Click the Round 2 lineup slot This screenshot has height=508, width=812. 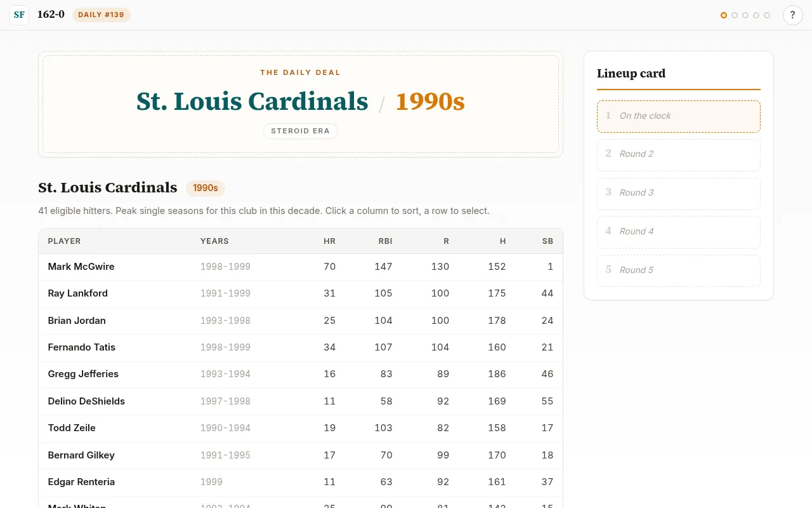pyautogui.click(x=679, y=155)
